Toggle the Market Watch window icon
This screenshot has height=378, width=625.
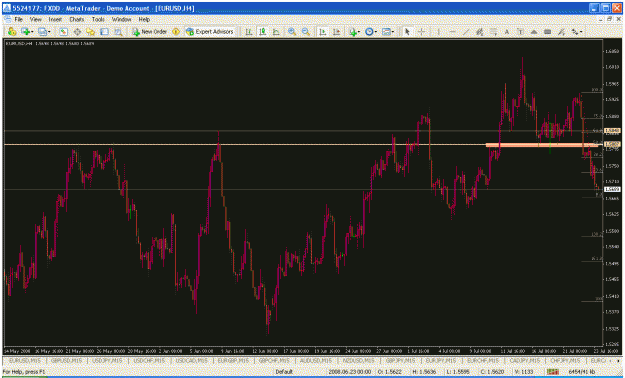pos(64,32)
